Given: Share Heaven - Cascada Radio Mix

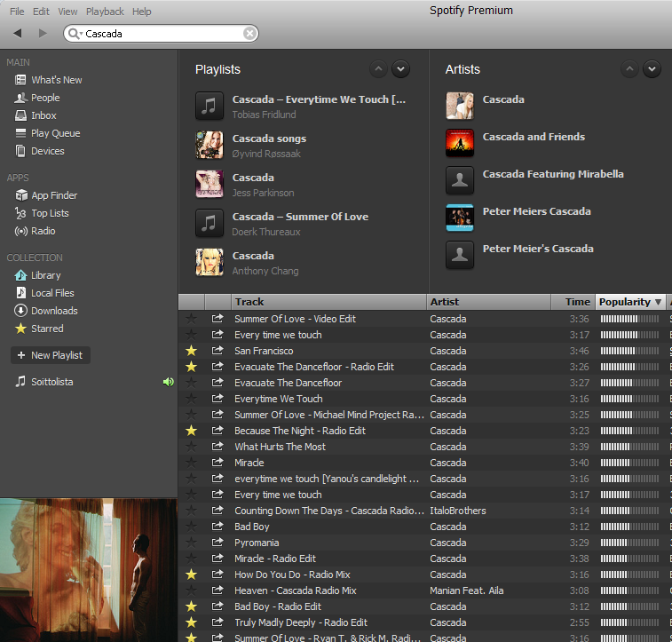Looking at the screenshot, I should pyautogui.click(x=217, y=590).
